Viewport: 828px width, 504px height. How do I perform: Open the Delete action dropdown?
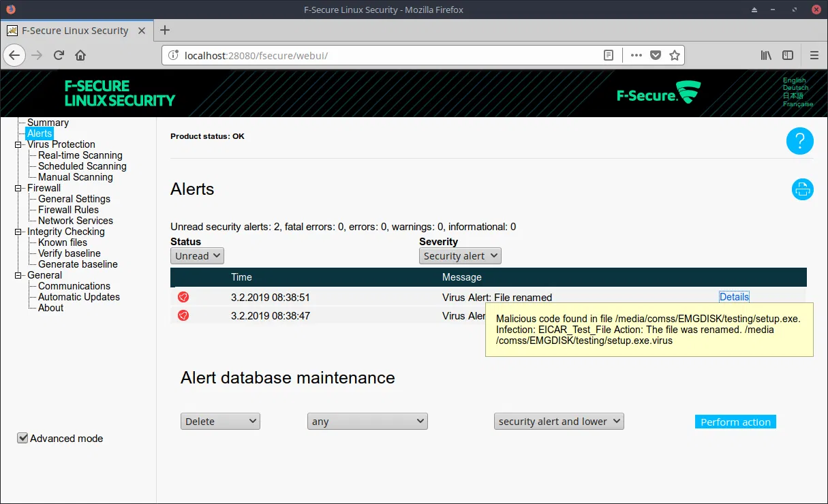(x=221, y=422)
